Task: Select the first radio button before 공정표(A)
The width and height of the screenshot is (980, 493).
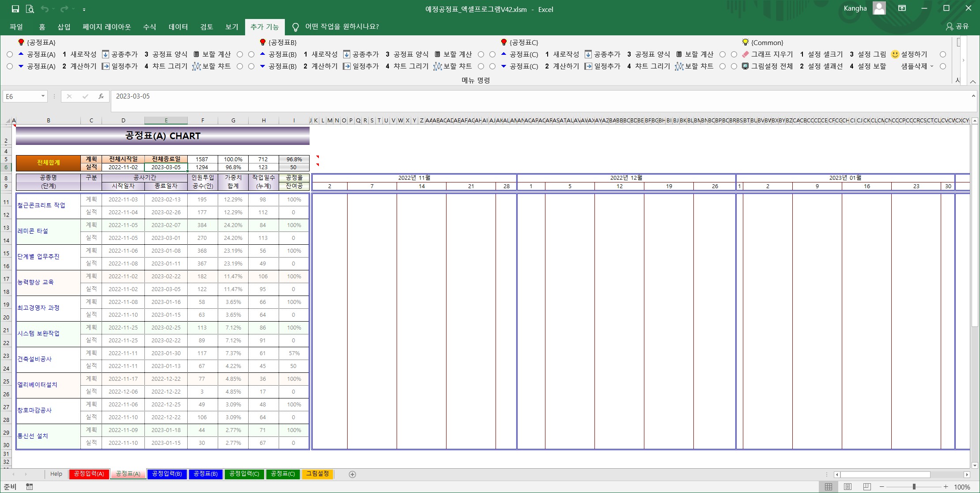Action: tap(10, 54)
